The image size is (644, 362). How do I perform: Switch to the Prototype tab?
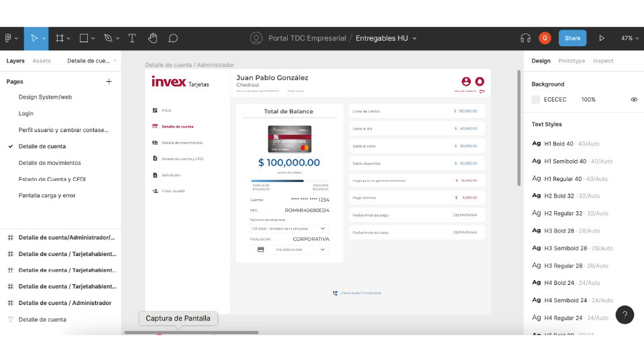(572, 61)
